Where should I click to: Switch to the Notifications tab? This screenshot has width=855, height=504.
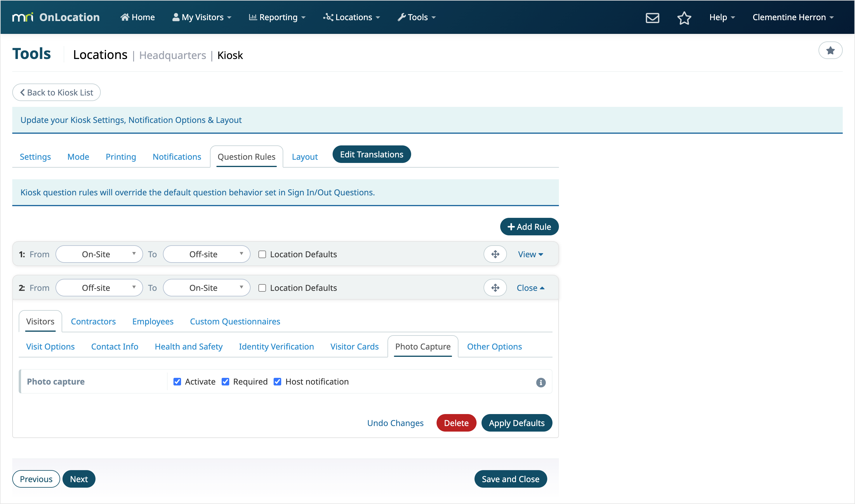[x=177, y=157]
